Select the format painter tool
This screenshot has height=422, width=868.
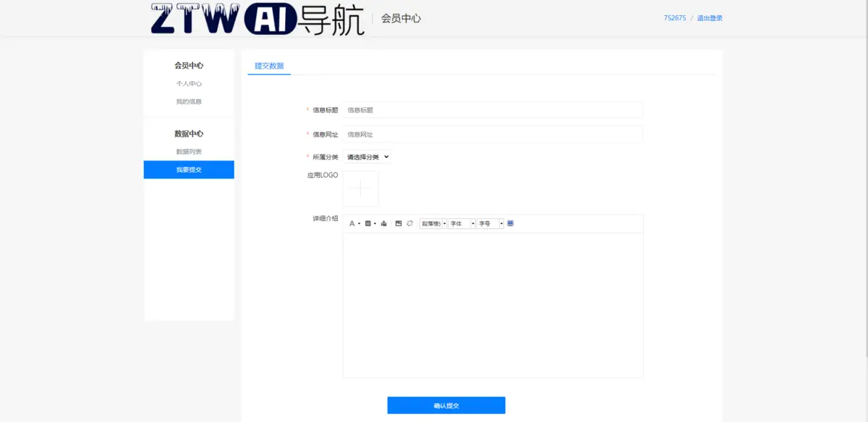point(383,223)
